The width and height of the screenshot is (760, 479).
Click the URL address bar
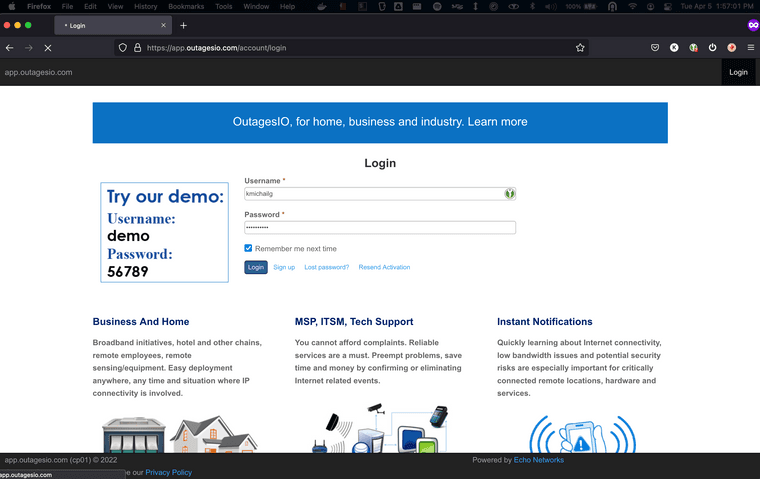pos(351,48)
